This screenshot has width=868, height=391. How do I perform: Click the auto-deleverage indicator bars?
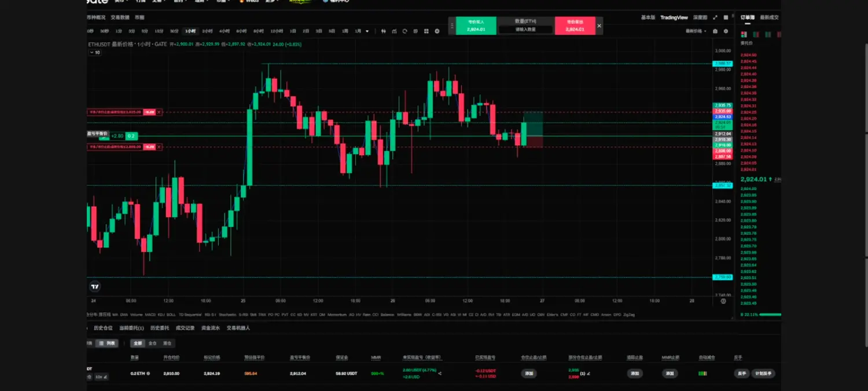703,374
